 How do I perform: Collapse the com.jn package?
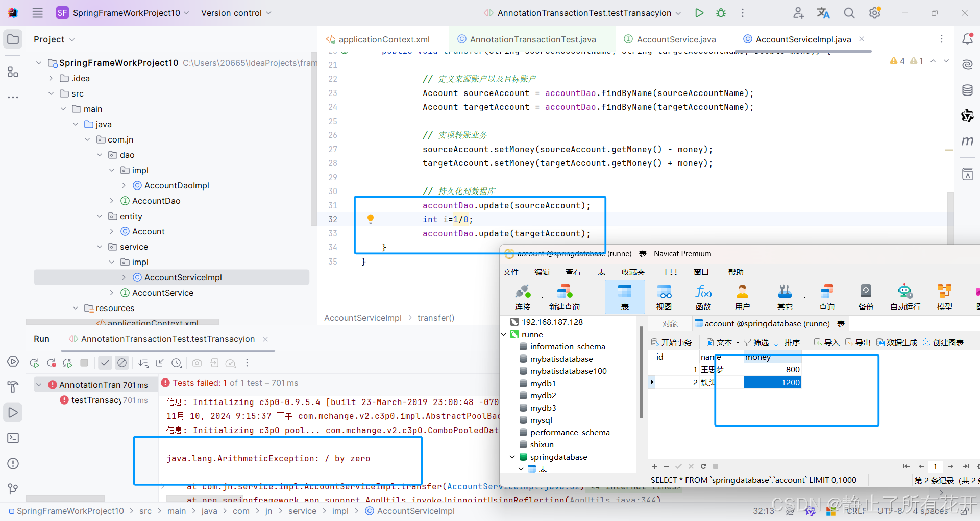tap(87, 139)
